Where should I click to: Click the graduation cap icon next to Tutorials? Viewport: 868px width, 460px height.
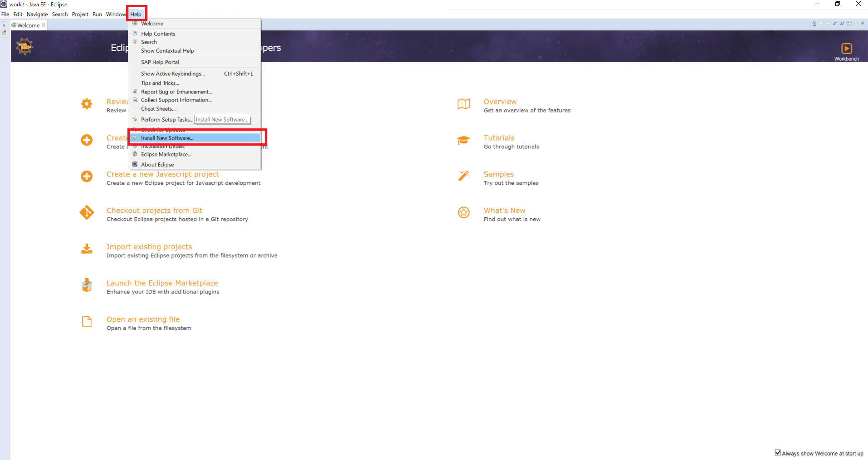coord(463,140)
